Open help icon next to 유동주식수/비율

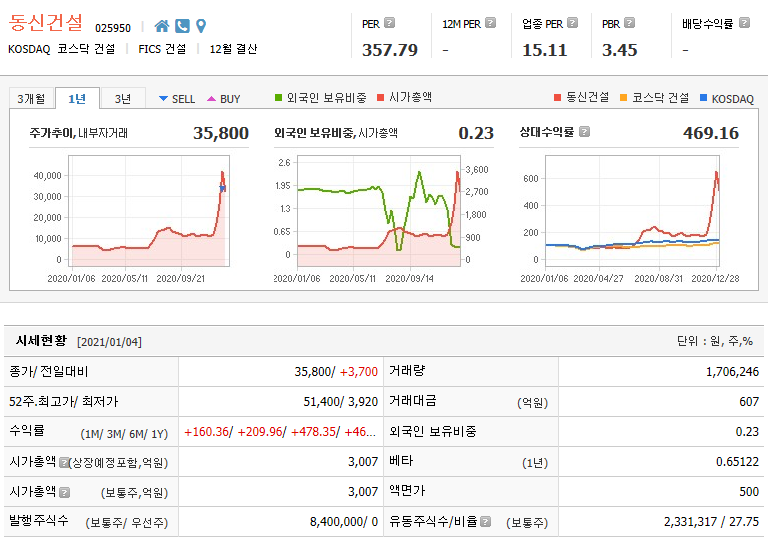click(x=485, y=522)
